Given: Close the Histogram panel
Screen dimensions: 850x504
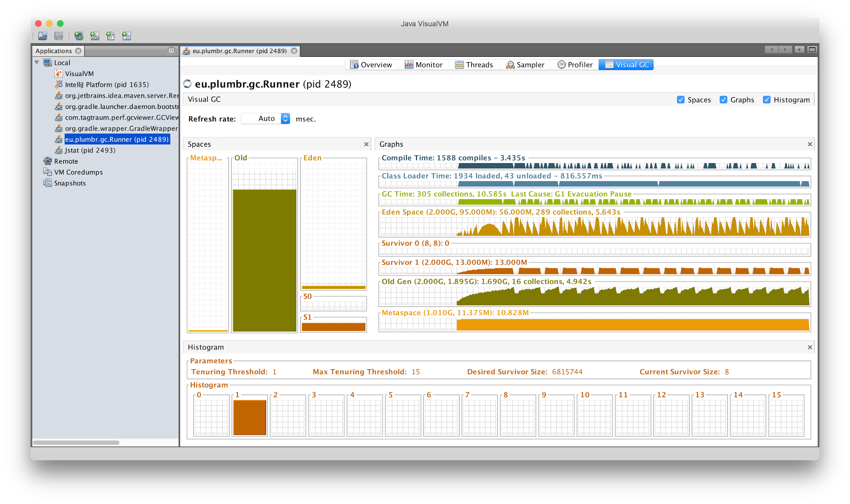Looking at the screenshot, I should 810,347.
